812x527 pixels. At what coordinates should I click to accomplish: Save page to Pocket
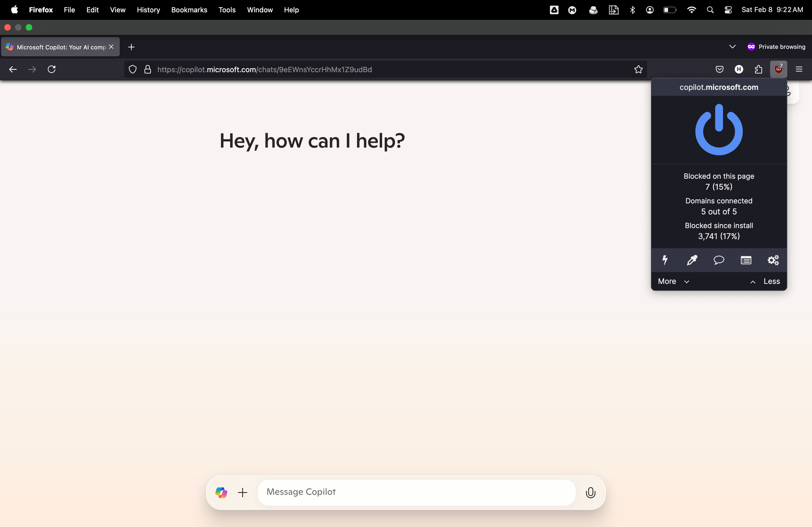[720, 69]
